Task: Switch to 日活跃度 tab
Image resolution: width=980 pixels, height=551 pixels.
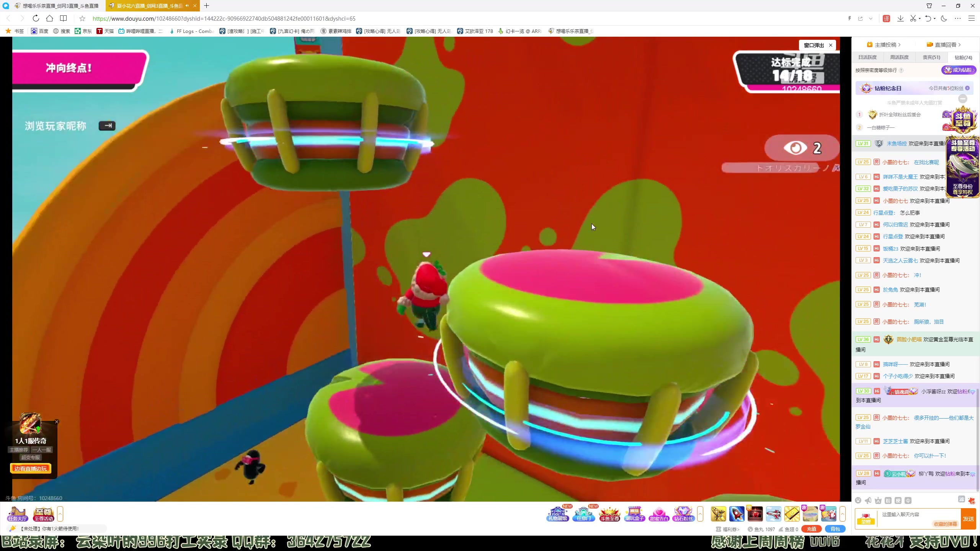Action: pos(867,57)
